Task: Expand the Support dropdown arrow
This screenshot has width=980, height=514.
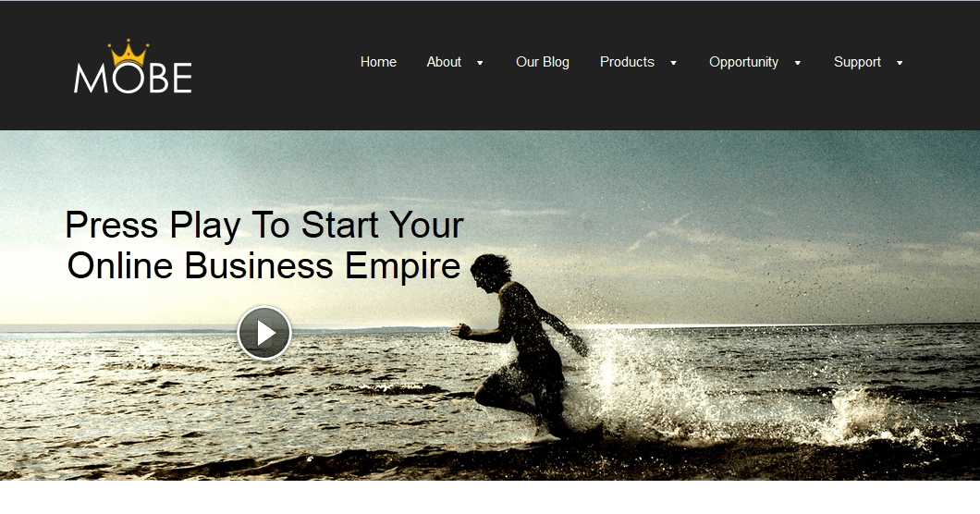Action: tap(900, 63)
